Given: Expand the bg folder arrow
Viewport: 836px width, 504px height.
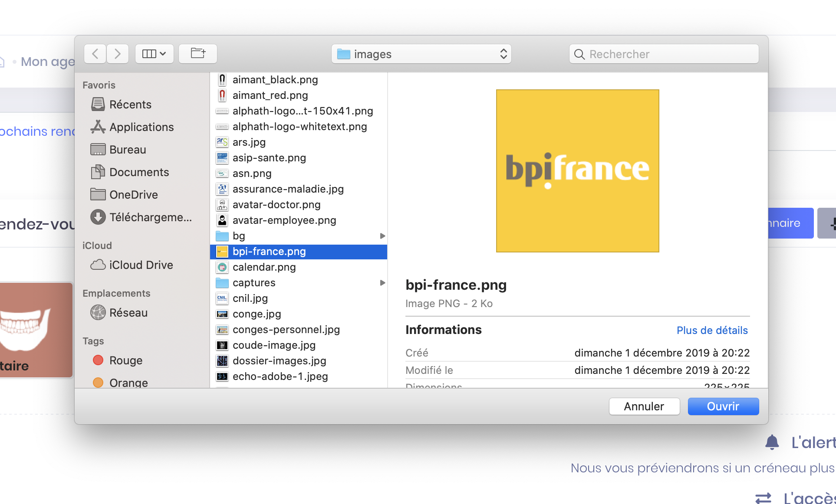Looking at the screenshot, I should pos(382,236).
